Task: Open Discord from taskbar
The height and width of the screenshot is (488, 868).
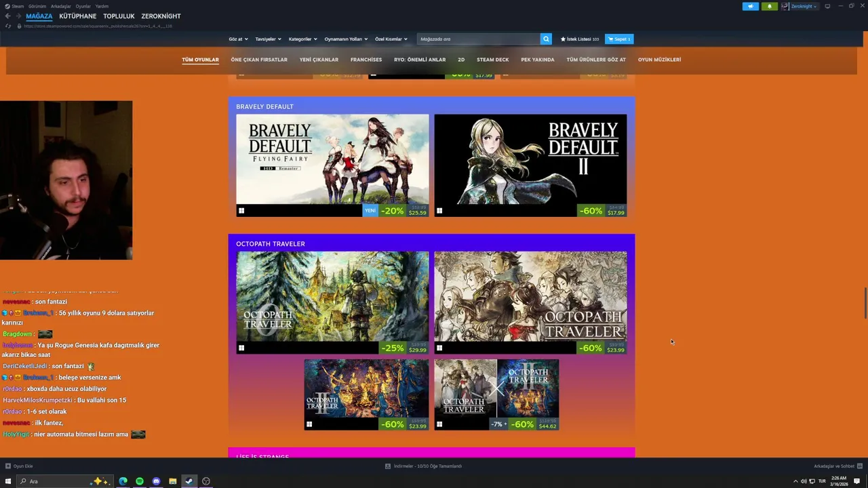Action: pos(156,481)
